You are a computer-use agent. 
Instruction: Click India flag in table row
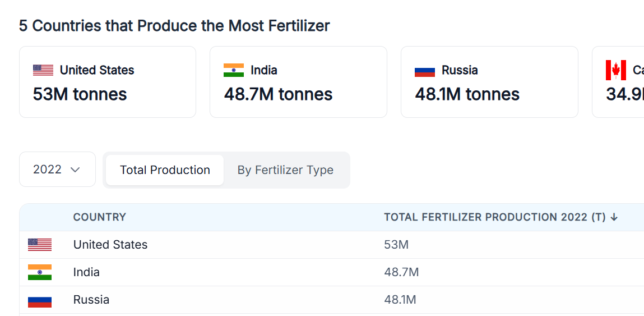[x=40, y=272]
